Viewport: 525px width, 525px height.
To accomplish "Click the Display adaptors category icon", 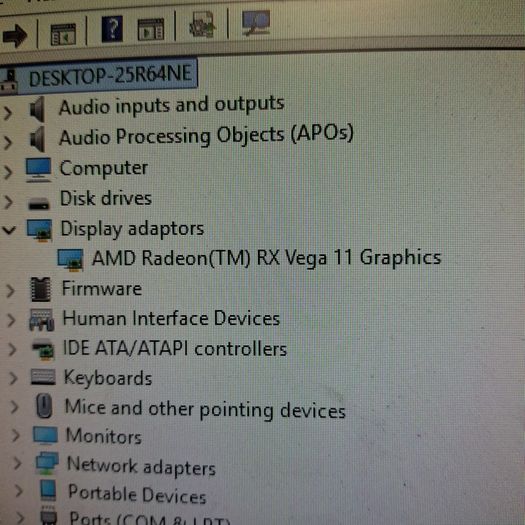I will click(x=40, y=230).
